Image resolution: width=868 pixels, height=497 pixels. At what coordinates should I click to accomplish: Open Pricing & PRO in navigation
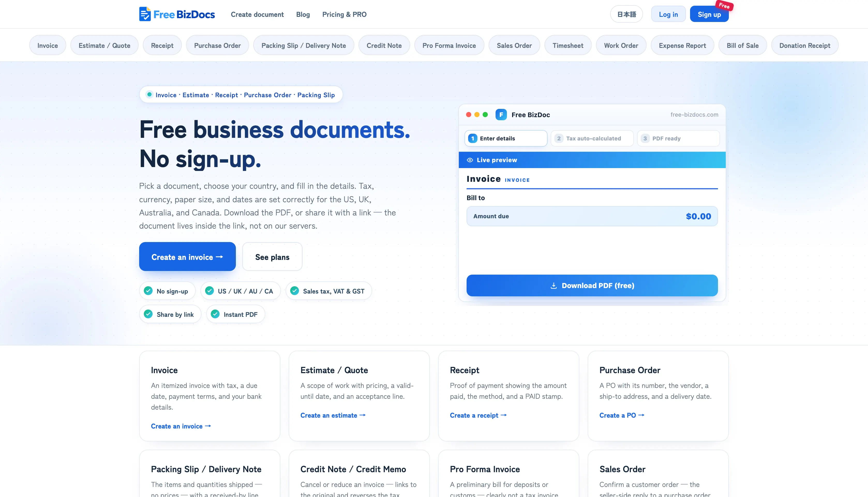click(x=344, y=14)
